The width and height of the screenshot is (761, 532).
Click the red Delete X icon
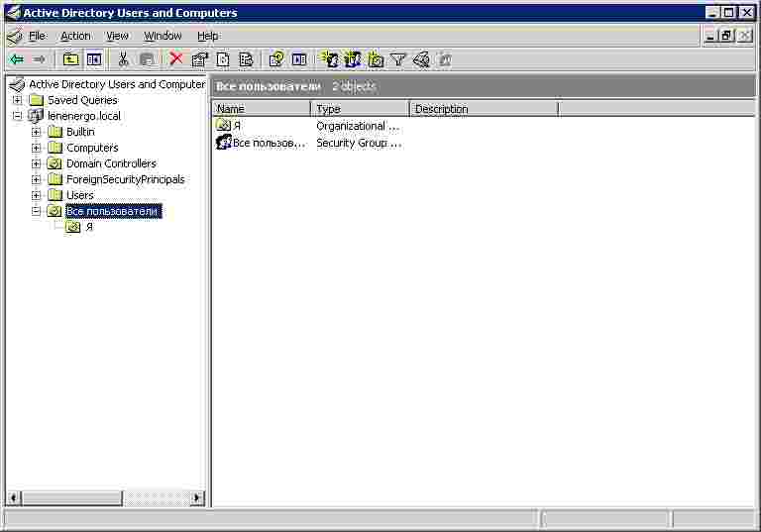(x=176, y=59)
